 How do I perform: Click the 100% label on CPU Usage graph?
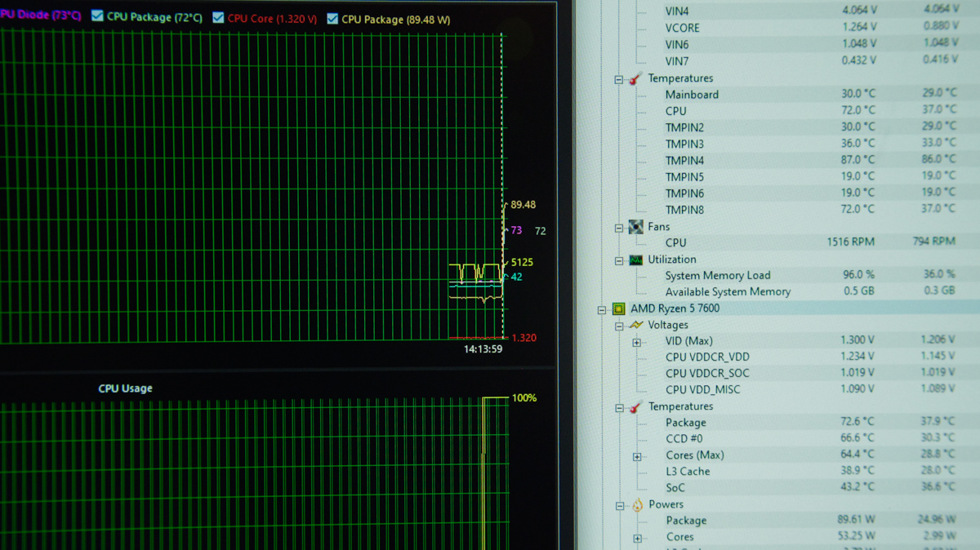pyautogui.click(x=524, y=398)
